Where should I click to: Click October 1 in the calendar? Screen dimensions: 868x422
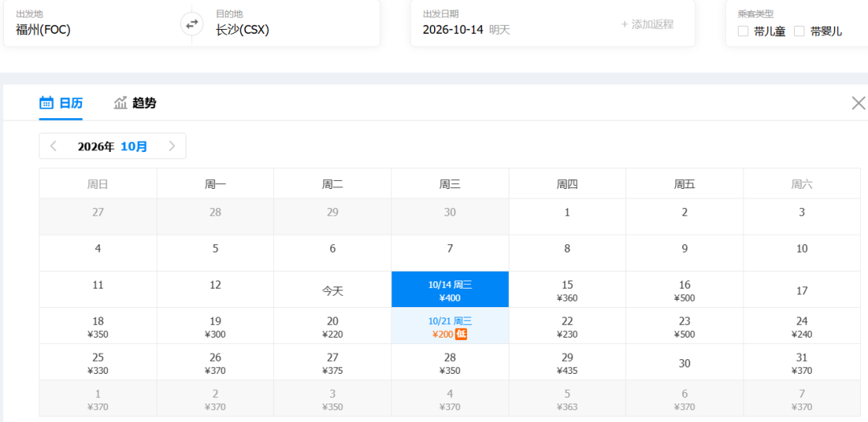tap(567, 216)
